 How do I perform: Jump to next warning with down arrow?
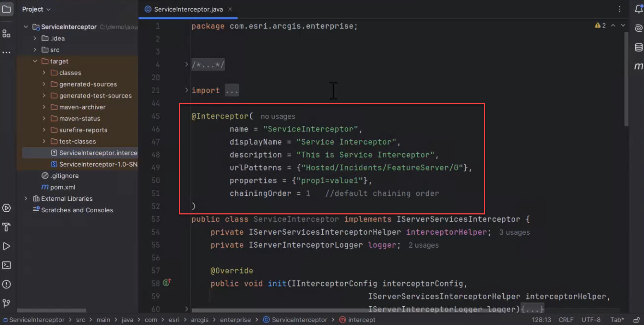623,25
